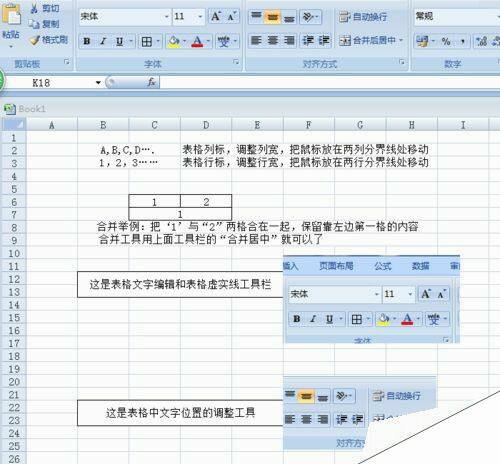This screenshot has width=500, height=464.
Task: Select column A by its header
Action: point(52,125)
